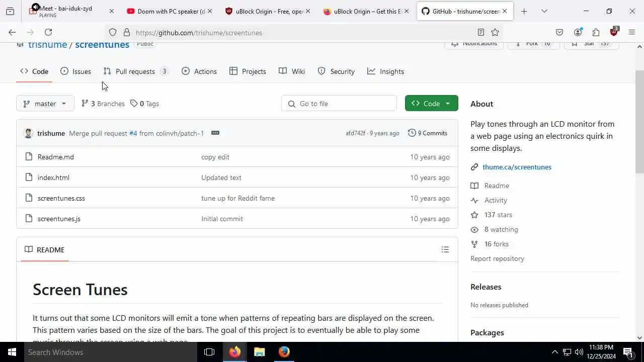Open a new tab with the plus icon
Screen dimensions: 644x362
[x=524, y=11]
